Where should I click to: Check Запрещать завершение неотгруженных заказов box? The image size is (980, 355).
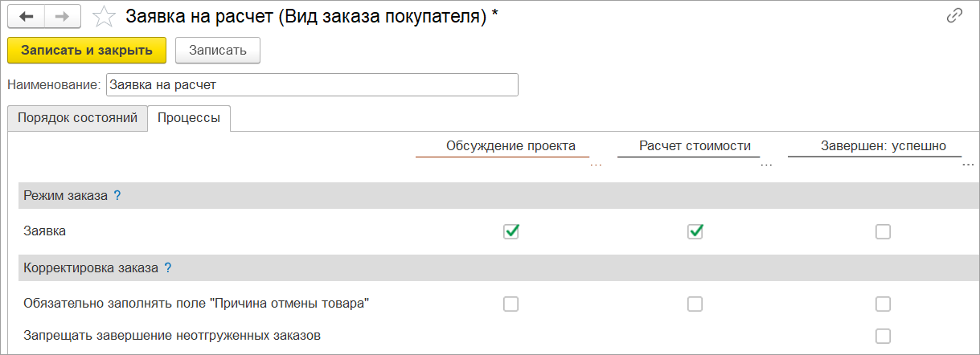(x=883, y=336)
